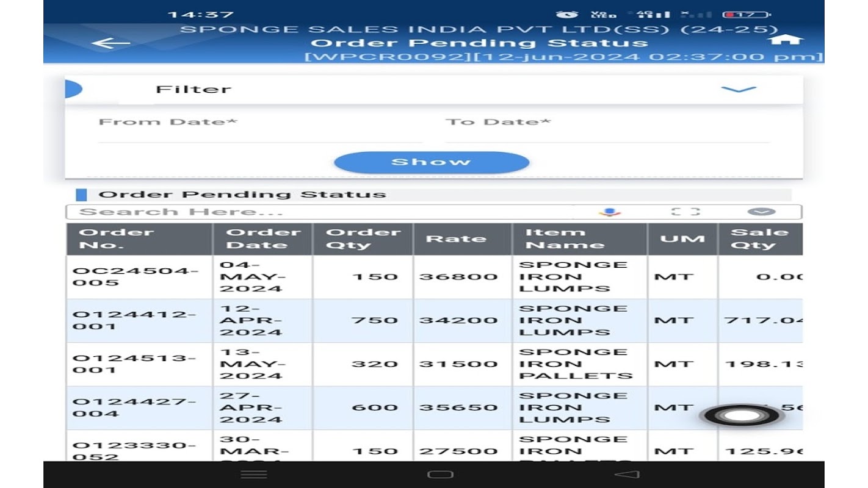The image size is (868, 488).
Task: Tap the microphone voice search icon
Action: pyautogui.click(x=609, y=212)
